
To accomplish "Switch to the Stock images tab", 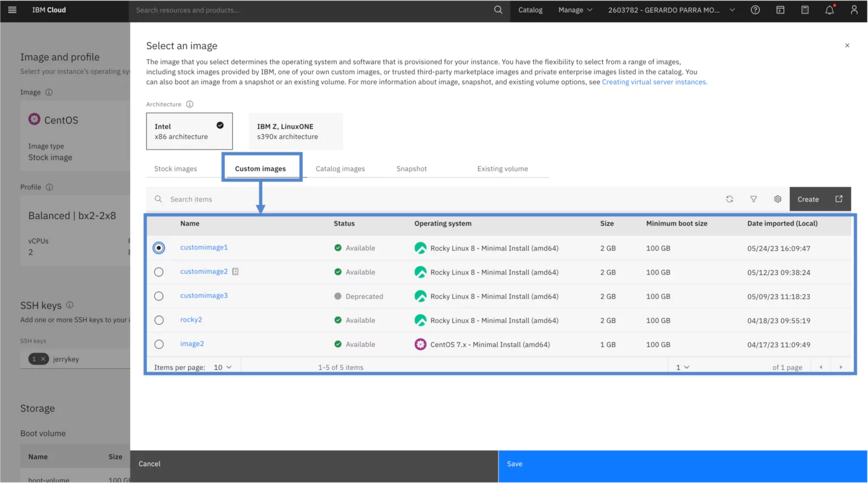I will pyautogui.click(x=175, y=168).
